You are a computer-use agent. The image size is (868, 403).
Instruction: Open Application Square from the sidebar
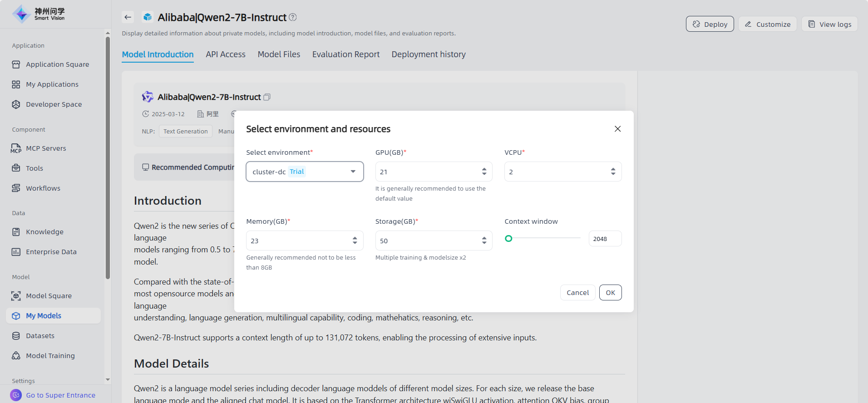click(x=57, y=64)
